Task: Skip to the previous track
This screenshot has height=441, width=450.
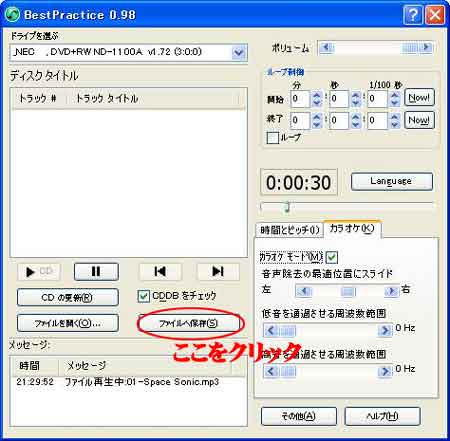Action: point(160,272)
